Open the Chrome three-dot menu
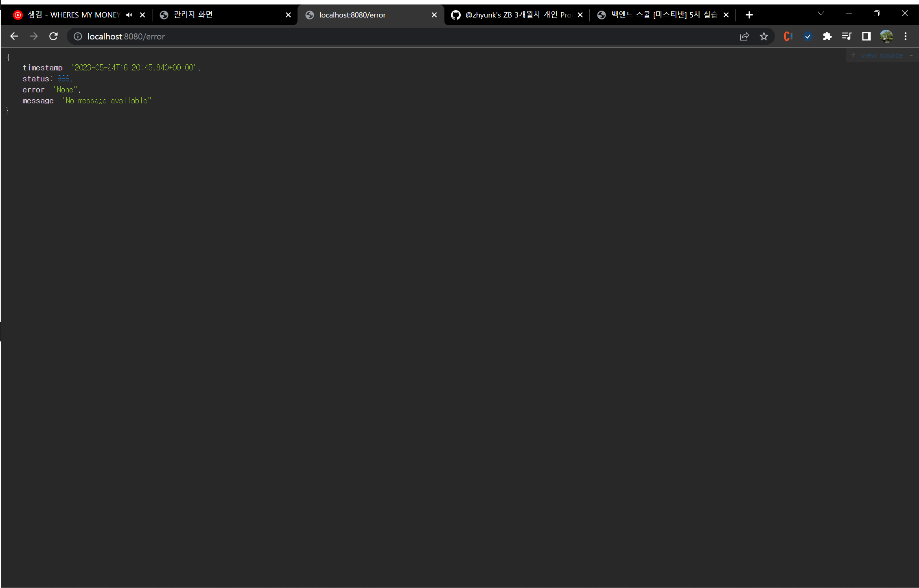This screenshot has width=919, height=588. pyautogui.click(x=906, y=37)
